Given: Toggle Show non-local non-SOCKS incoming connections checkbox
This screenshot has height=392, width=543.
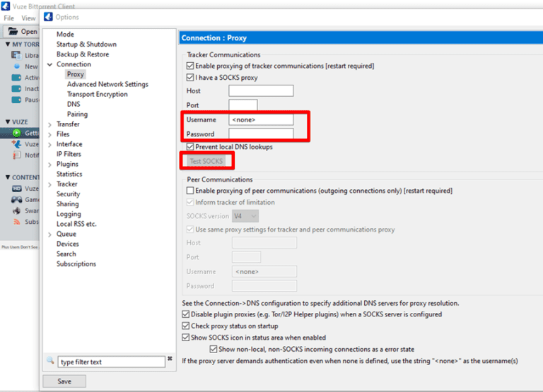Looking at the screenshot, I should pyautogui.click(x=214, y=349).
